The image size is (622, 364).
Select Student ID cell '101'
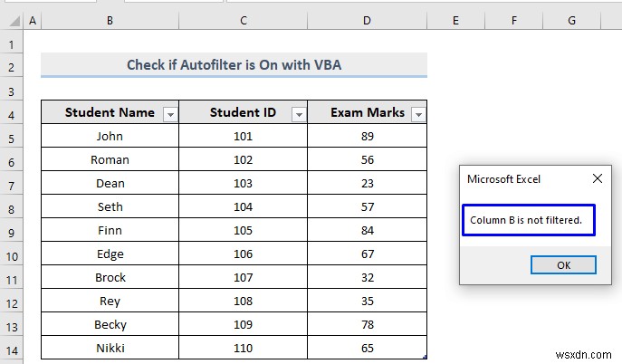click(244, 136)
